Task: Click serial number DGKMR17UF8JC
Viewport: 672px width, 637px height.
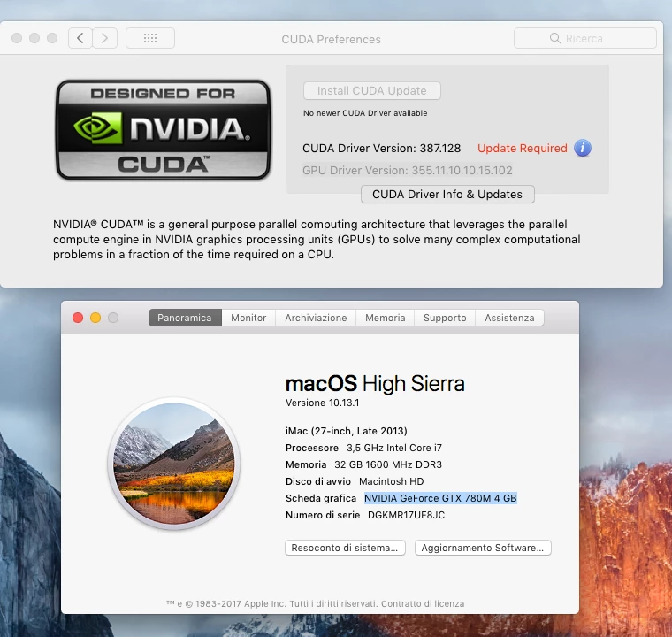Action: tap(406, 515)
